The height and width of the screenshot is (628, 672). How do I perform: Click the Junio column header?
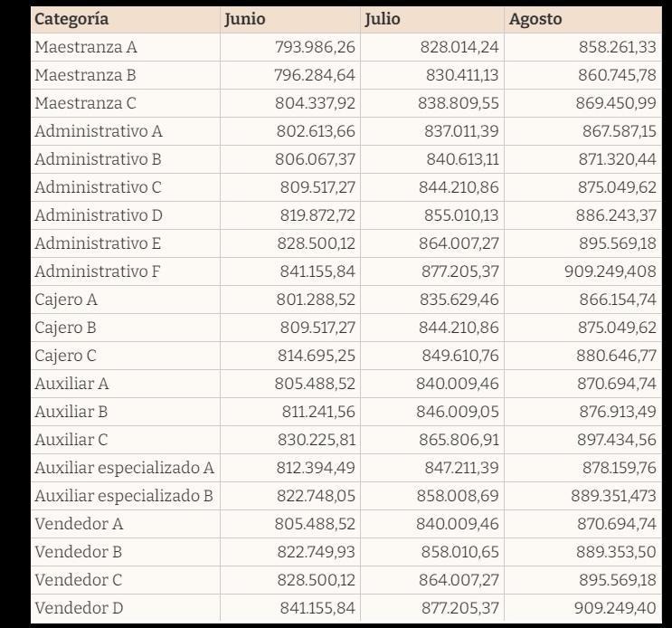tap(245, 19)
